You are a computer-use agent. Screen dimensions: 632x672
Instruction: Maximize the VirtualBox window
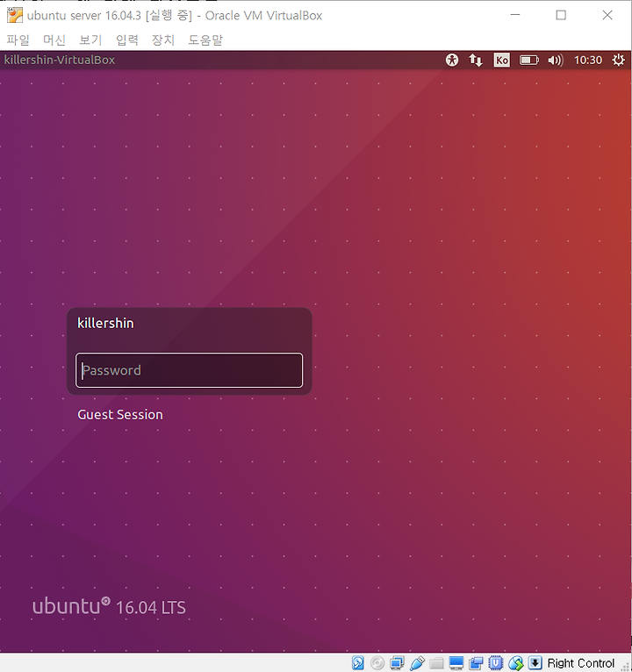(561, 15)
